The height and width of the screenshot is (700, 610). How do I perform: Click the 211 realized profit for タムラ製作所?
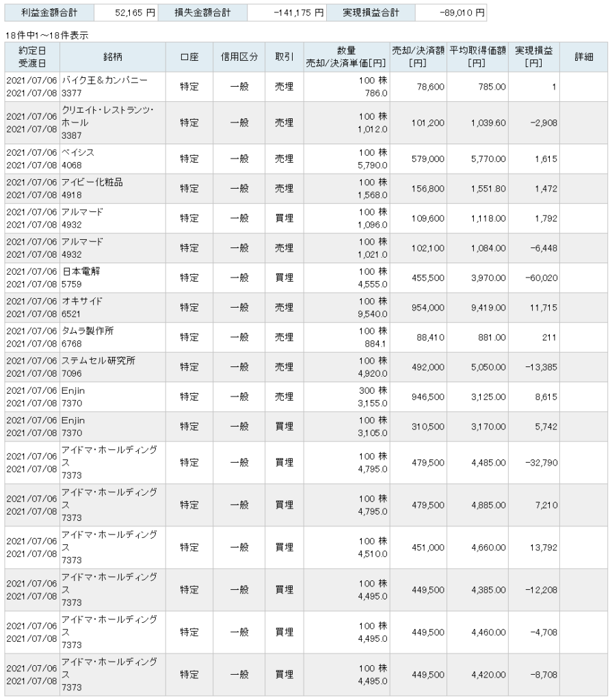(549, 338)
